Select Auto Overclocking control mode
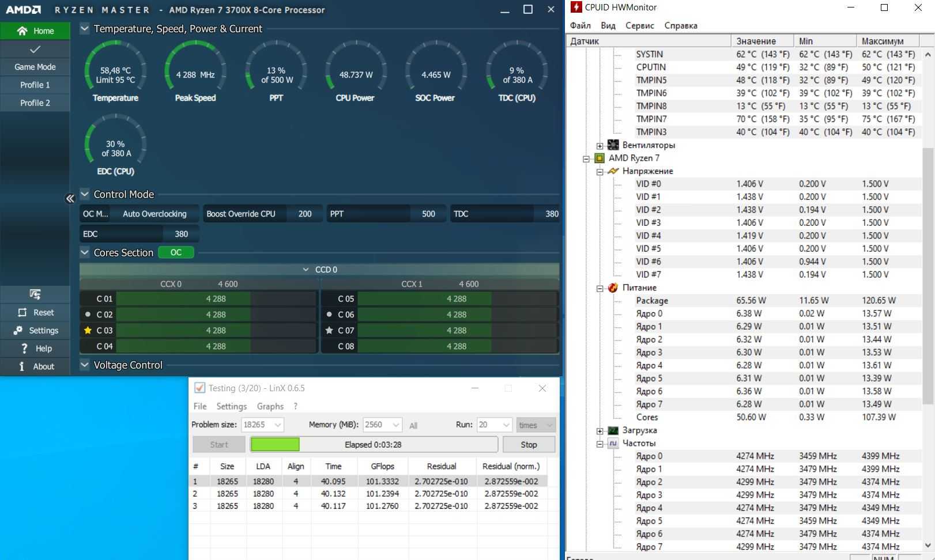Image resolution: width=935 pixels, height=560 pixels. [154, 214]
